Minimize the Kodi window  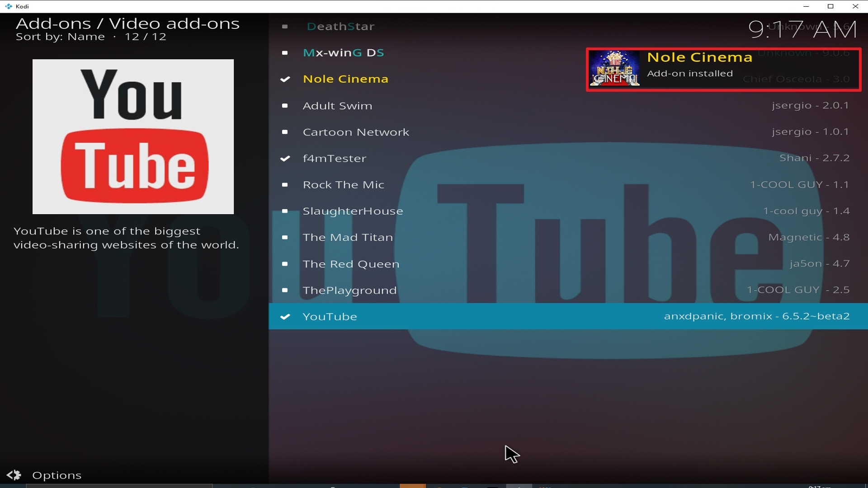pyautogui.click(x=806, y=6)
